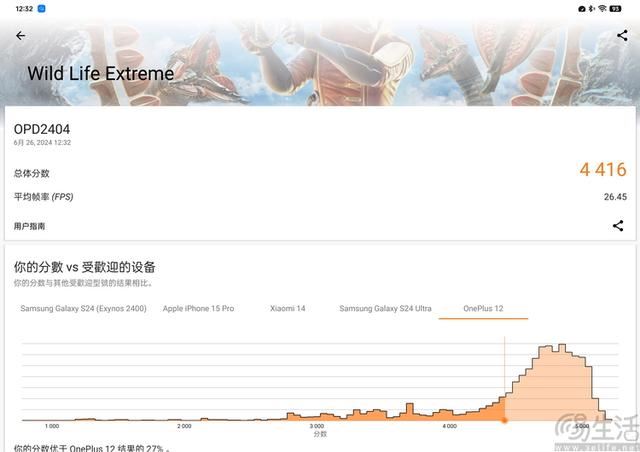Screen dimensions: 640x452
Task: Tap the average FPS value 26.45
Action: 614,197
